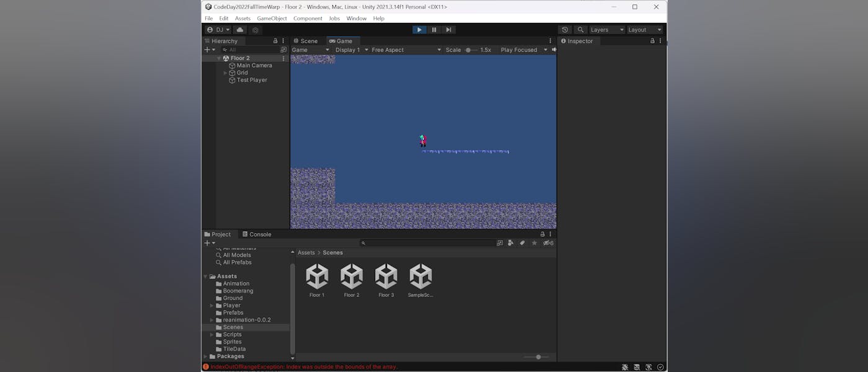The image size is (868, 372).
Task: Open the Search by Label tag icon
Action: [522, 243]
